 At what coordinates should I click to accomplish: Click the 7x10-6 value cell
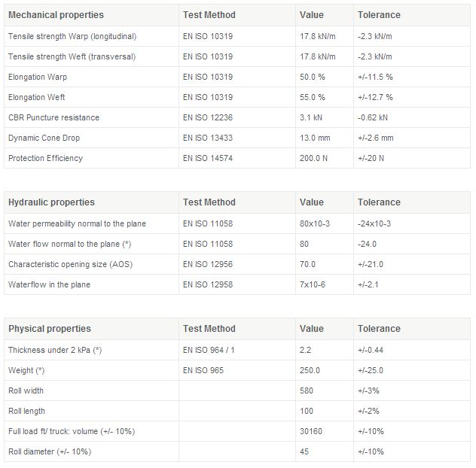point(313,284)
